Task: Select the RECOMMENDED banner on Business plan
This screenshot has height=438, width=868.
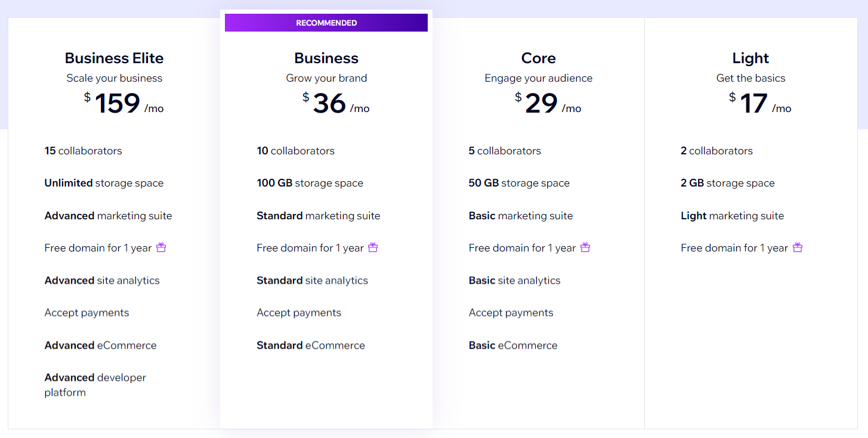Action: pyautogui.click(x=326, y=23)
